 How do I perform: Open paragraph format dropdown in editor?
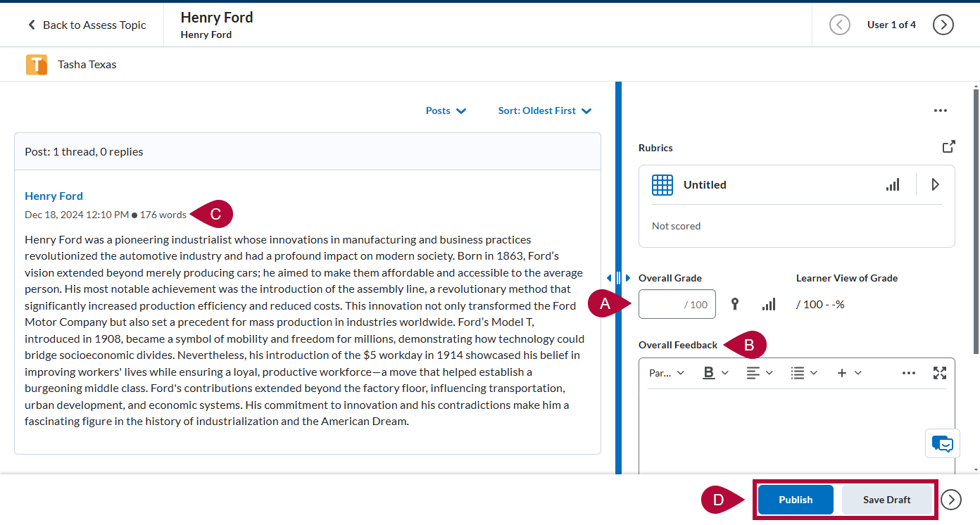point(666,373)
